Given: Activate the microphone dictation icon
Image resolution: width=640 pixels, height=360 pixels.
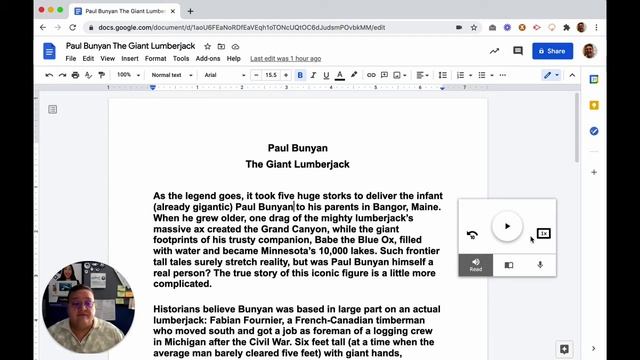Looking at the screenshot, I should (540, 265).
